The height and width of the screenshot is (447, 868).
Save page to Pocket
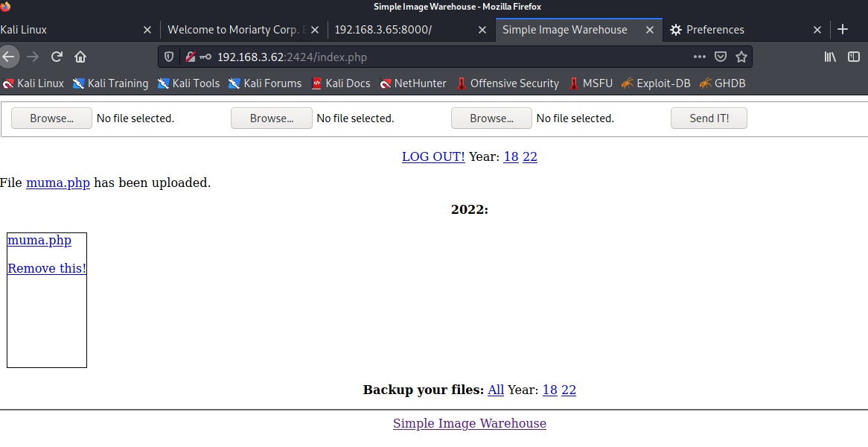(x=720, y=57)
